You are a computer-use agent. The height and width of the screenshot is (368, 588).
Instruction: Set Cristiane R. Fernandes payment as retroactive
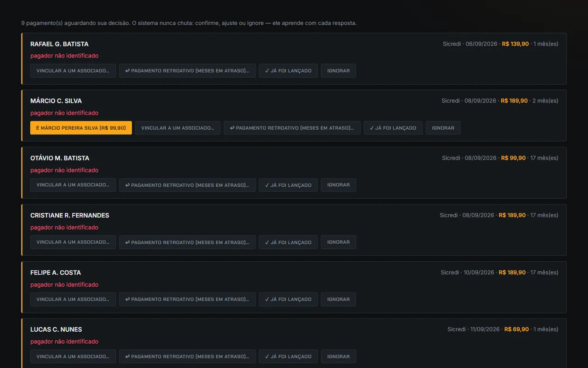point(187,242)
